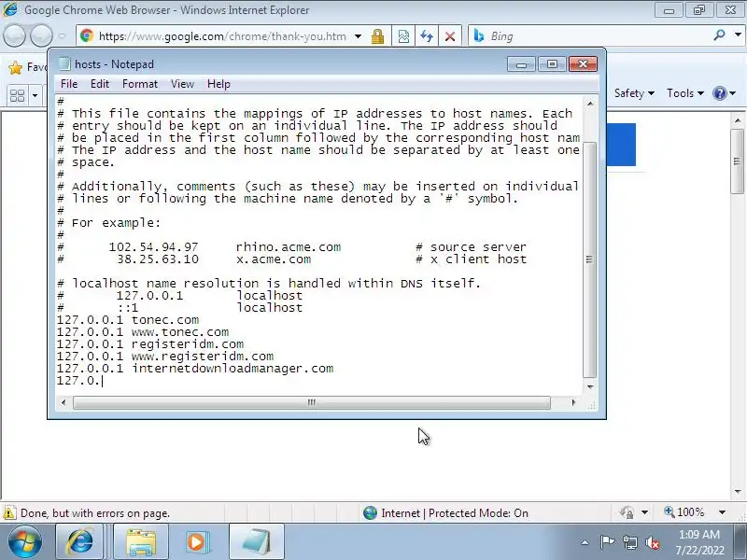Click Notepad horizontal scroll left arrow
747x560 pixels.
pyautogui.click(x=63, y=402)
